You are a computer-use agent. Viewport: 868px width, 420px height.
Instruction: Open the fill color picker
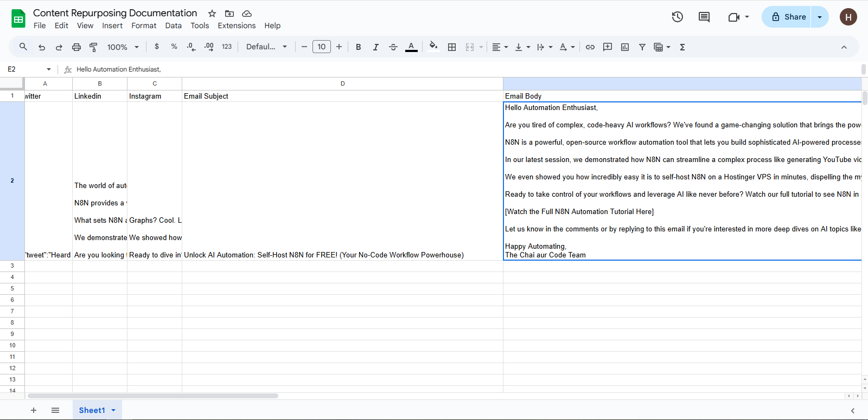pyautogui.click(x=433, y=47)
